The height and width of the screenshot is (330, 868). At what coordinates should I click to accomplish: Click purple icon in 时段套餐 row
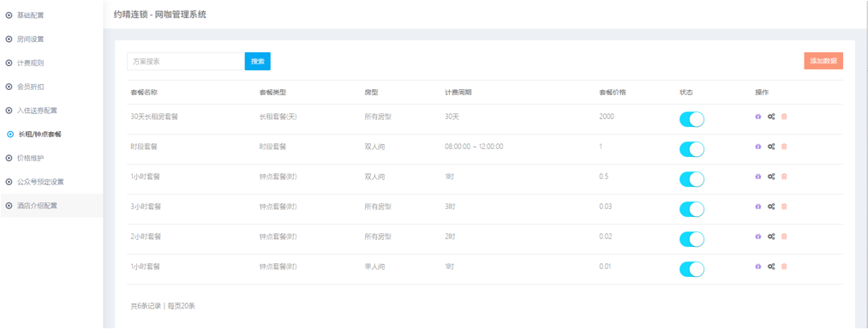[x=757, y=147]
